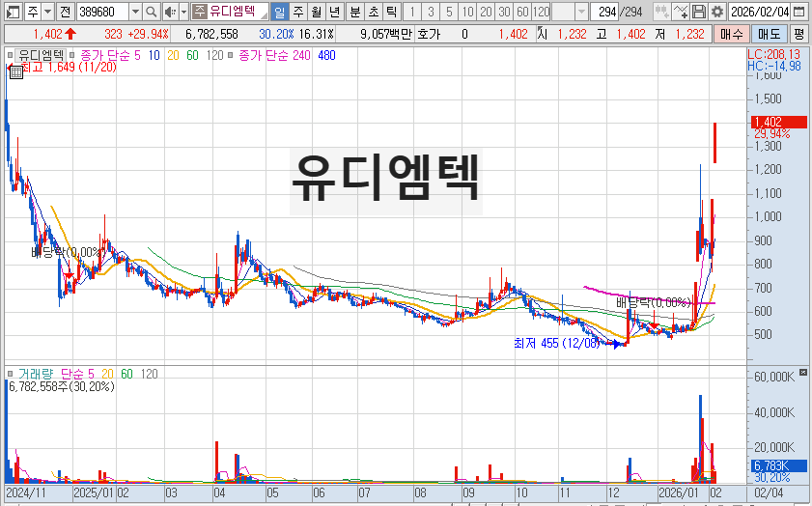Image resolution: width=812 pixels, height=506 pixels.
Task: Click the square marker before 유디엠텍 legend
Action: (x=10, y=55)
